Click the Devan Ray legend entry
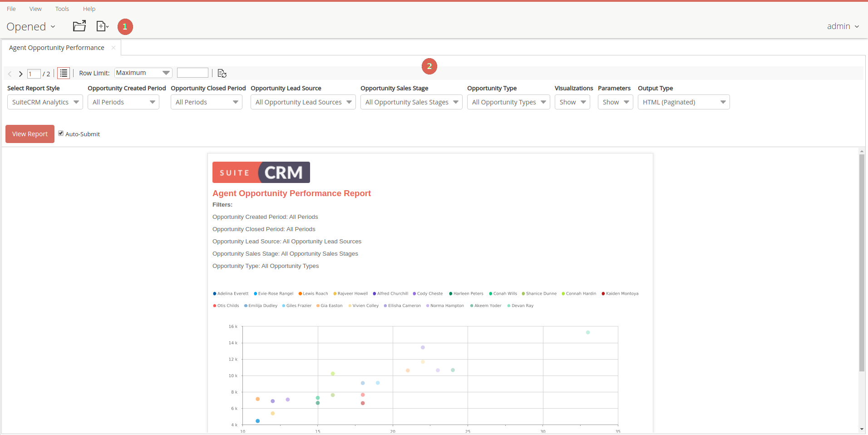 click(x=522, y=306)
